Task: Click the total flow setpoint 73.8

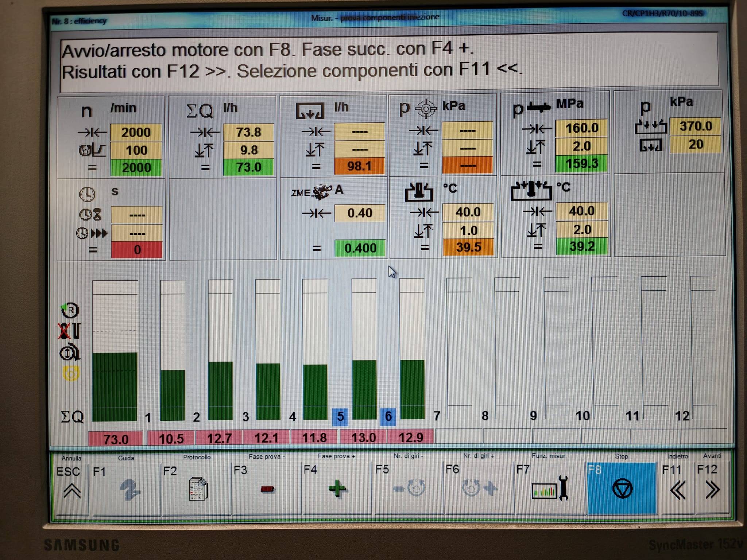Action: (248, 132)
